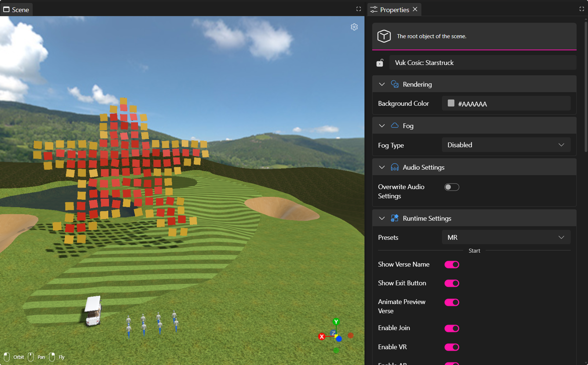Click the red X axis gizmo handle
This screenshot has height=365, width=588.
click(322, 336)
